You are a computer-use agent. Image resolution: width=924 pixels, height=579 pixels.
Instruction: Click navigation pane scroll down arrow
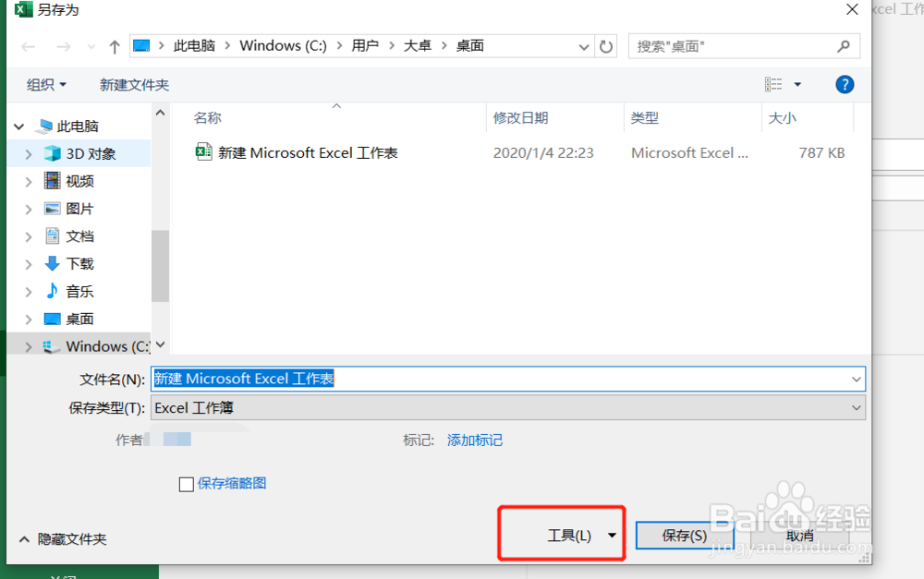160,344
